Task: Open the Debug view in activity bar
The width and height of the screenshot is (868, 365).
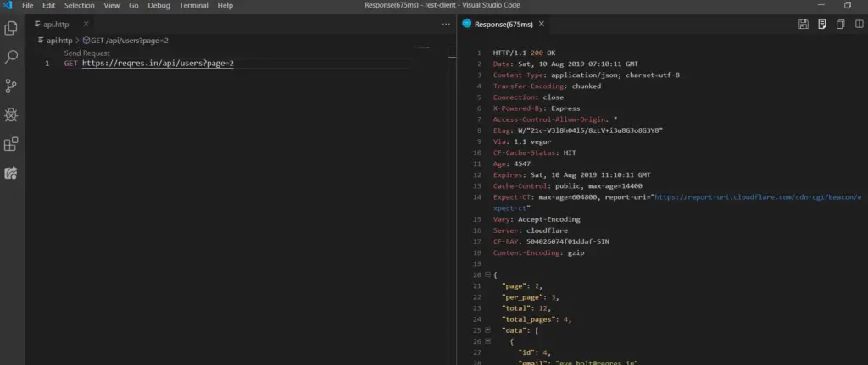Action: (12, 114)
